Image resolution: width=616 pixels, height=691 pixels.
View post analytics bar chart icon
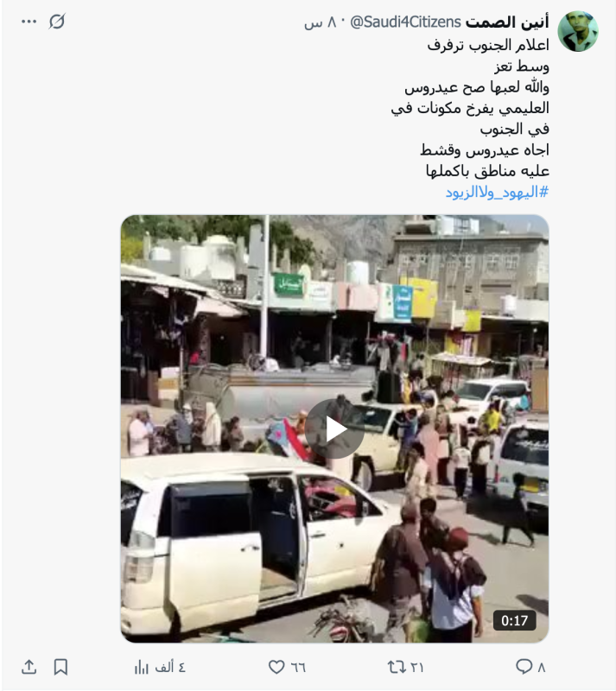(x=142, y=667)
